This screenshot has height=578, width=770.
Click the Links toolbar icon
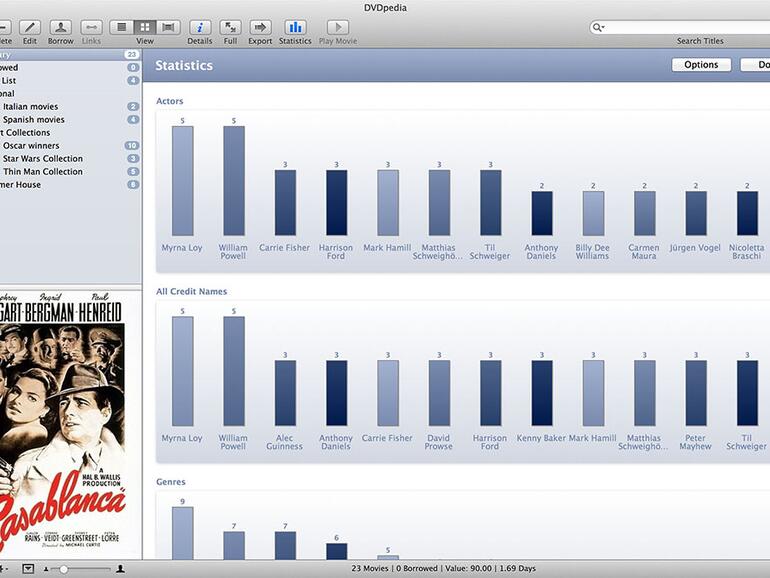coord(91,28)
